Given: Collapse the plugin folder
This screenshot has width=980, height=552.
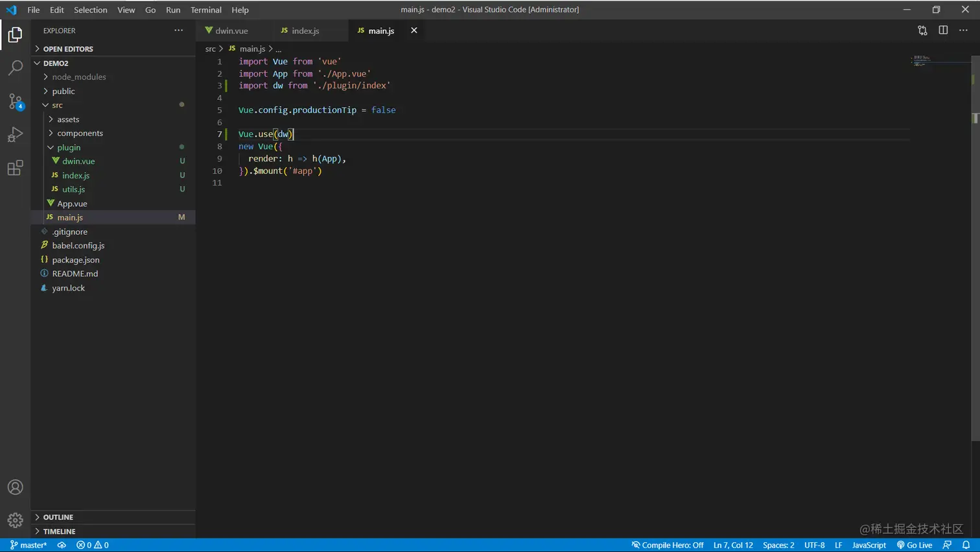Looking at the screenshot, I should pyautogui.click(x=113, y=147).
